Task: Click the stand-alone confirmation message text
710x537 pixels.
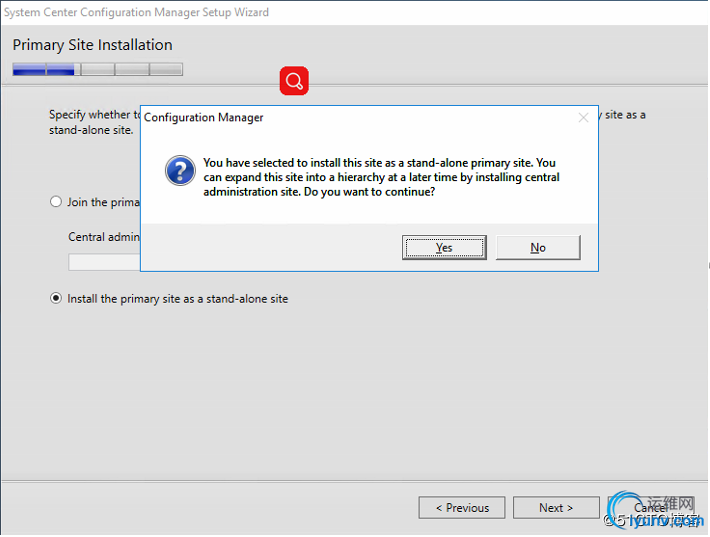Action: pyautogui.click(x=381, y=177)
